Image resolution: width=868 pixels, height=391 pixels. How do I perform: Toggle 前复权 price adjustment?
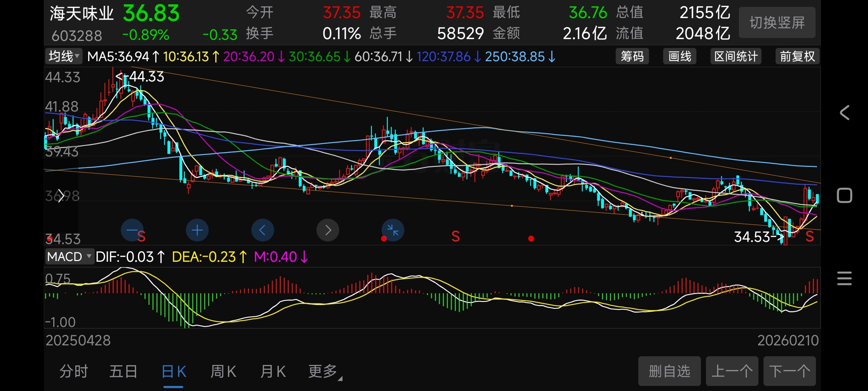(x=797, y=56)
